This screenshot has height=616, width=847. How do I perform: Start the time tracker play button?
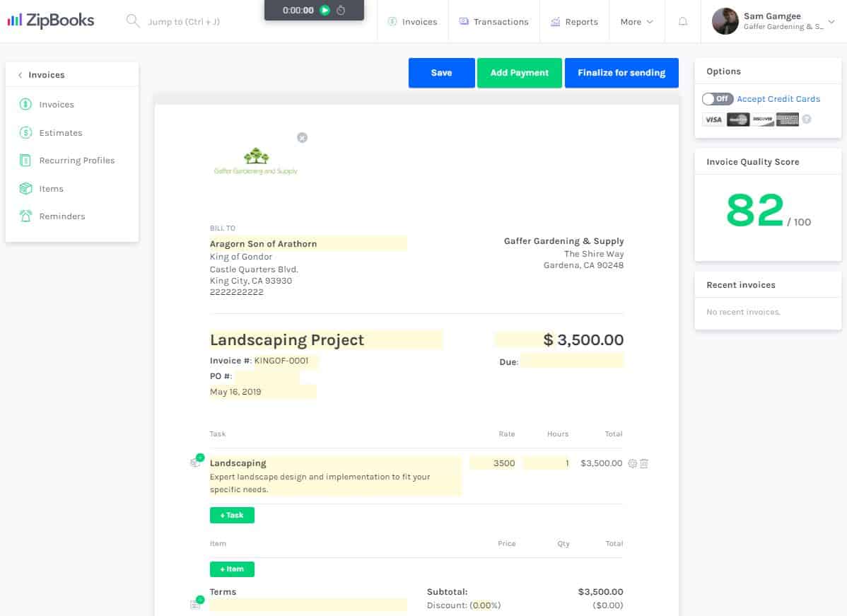(325, 11)
